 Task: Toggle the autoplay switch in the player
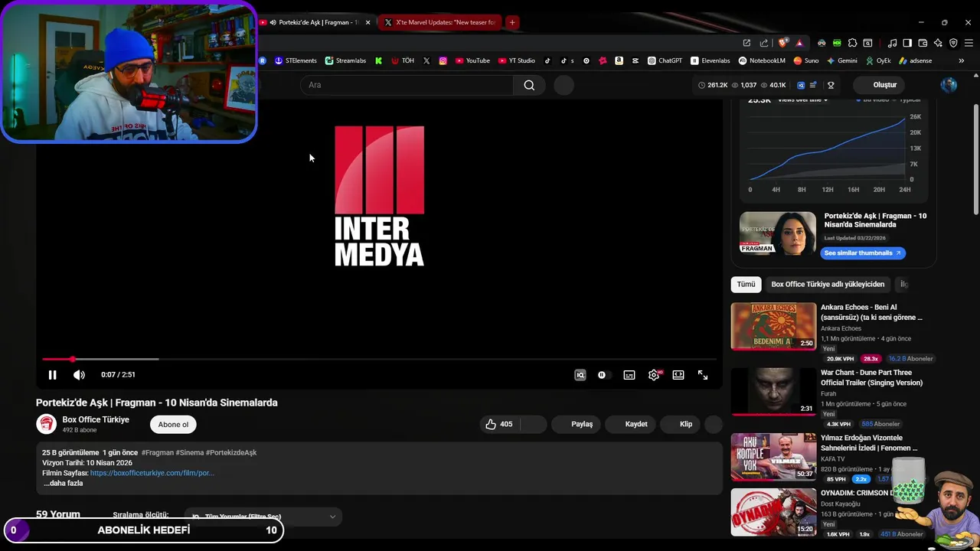coord(604,375)
